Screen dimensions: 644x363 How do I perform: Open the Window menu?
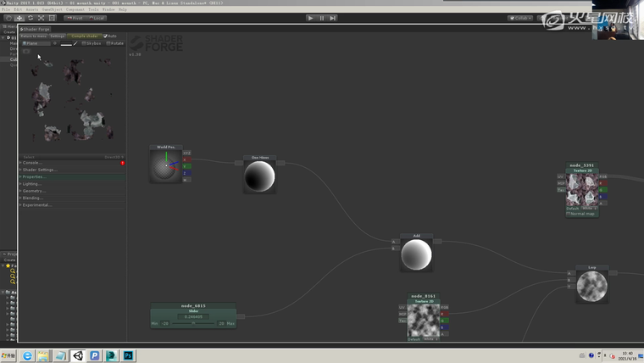(x=108, y=9)
